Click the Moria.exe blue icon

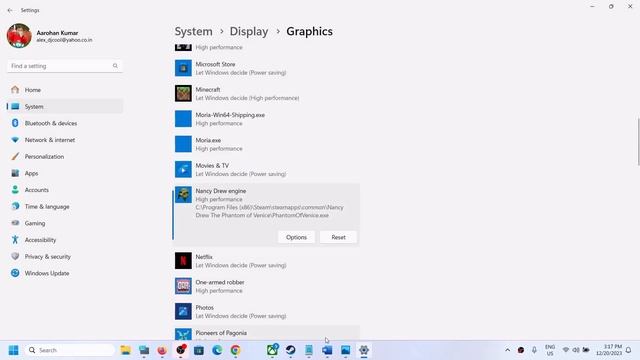tap(183, 144)
